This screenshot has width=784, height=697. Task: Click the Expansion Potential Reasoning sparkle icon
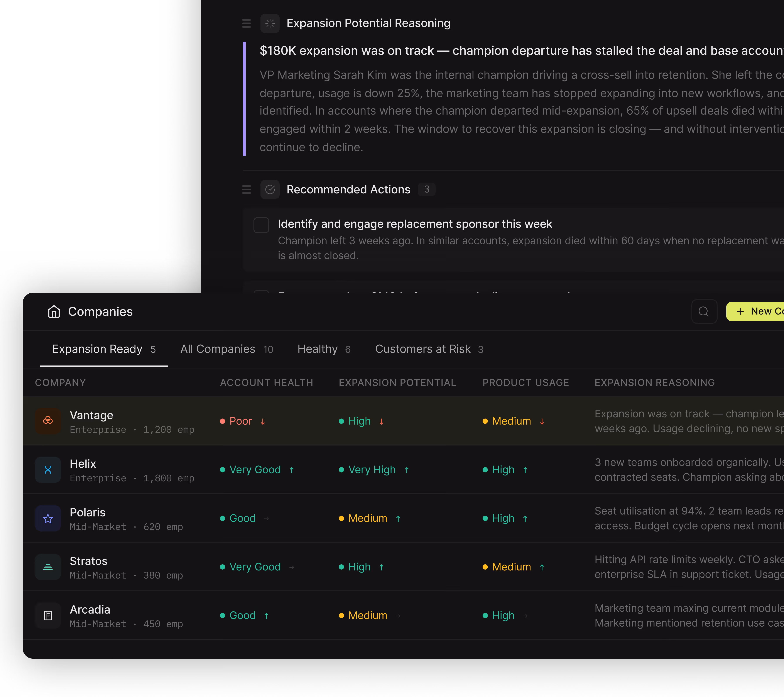[270, 23]
